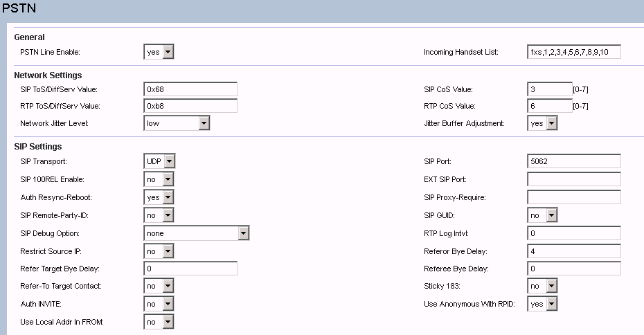Open the Network Jitter Level dropdown
This screenshot has height=335, width=644.
[177, 123]
